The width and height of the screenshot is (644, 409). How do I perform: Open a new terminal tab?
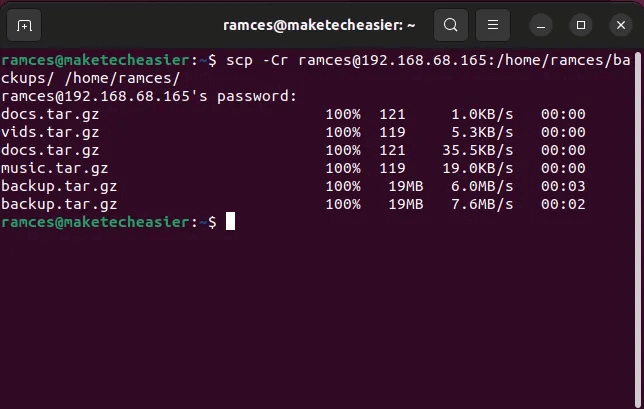24,25
